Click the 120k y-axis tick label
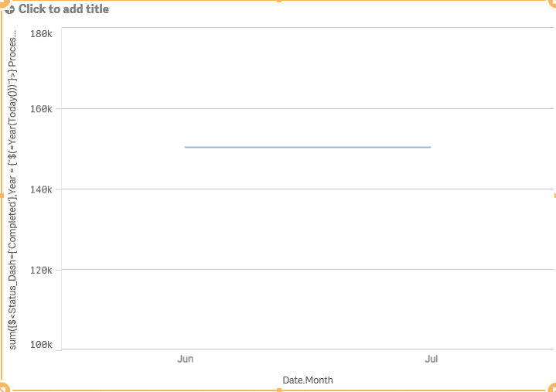Image resolution: width=556 pixels, height=392 pixels. pyautogui.click(x=40, y=270)
